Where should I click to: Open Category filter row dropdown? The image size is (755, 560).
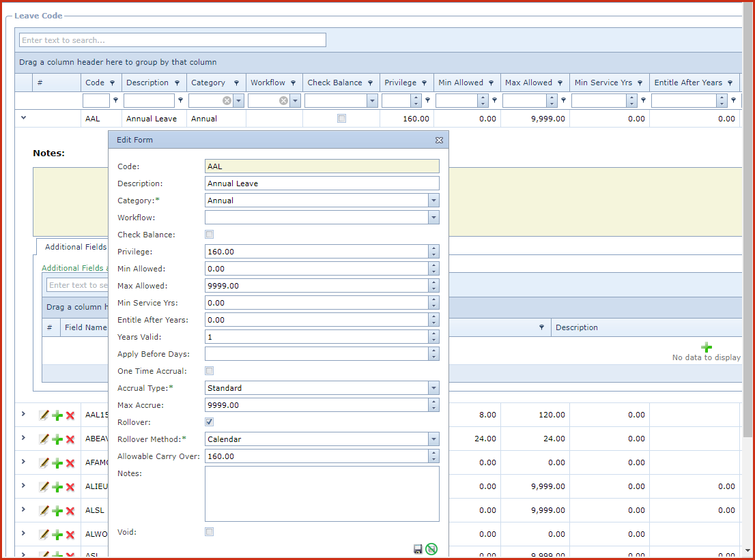(x=239, y=100)
